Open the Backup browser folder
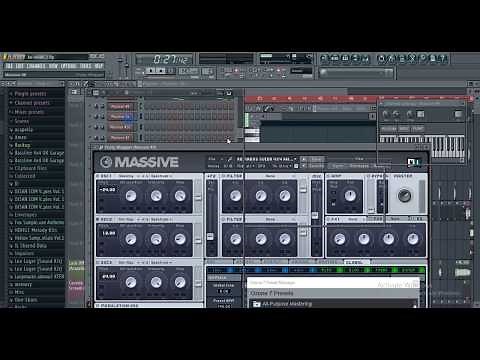Image resolution: width=480 pixels, height=360 pixels. (22, 145)
